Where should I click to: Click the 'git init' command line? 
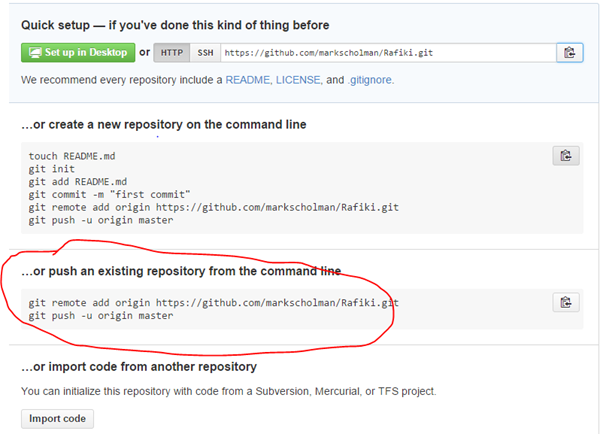[x=51, y=169]
